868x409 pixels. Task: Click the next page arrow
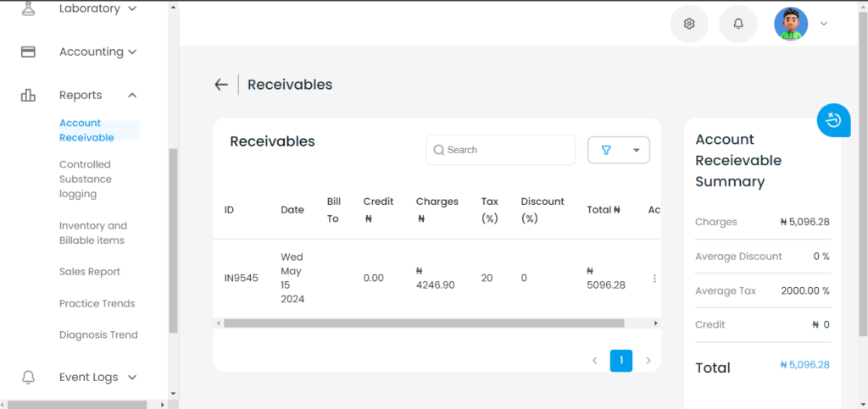[x=648, y=361]
